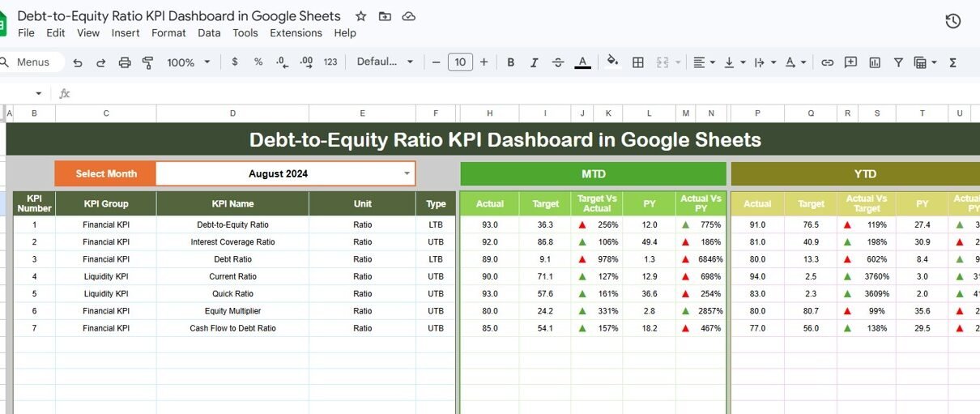
Task: Apply strikethrough formatting
Action: pyautogui.click(x=557, y=62)
